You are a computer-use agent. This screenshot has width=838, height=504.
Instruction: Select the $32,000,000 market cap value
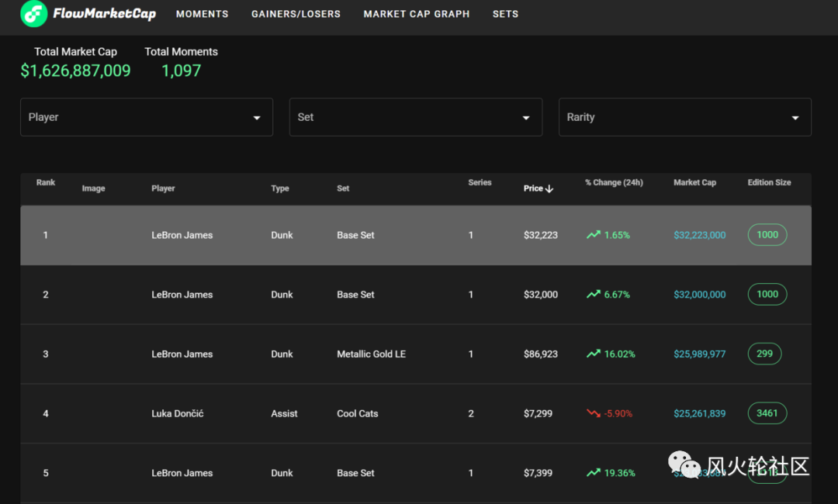pos(700,294)
